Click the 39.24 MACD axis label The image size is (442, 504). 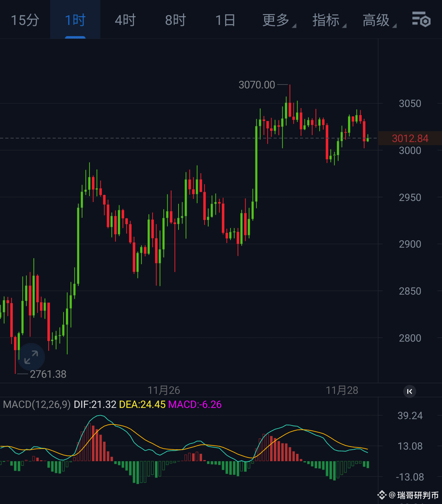pyautogui.click(x=410, y=416)
